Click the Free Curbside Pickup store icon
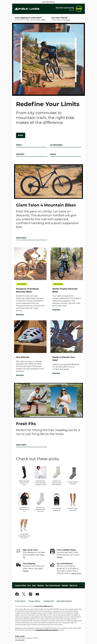 point(52,551)
